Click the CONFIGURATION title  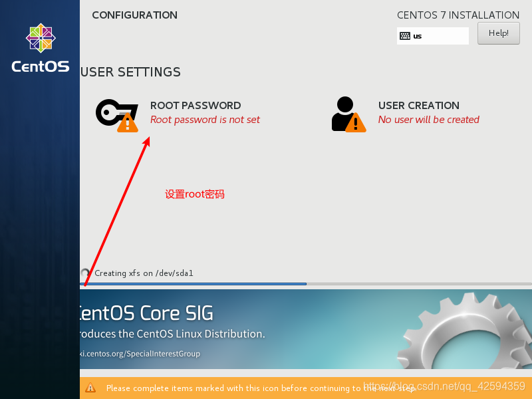[x=135, y=15]
